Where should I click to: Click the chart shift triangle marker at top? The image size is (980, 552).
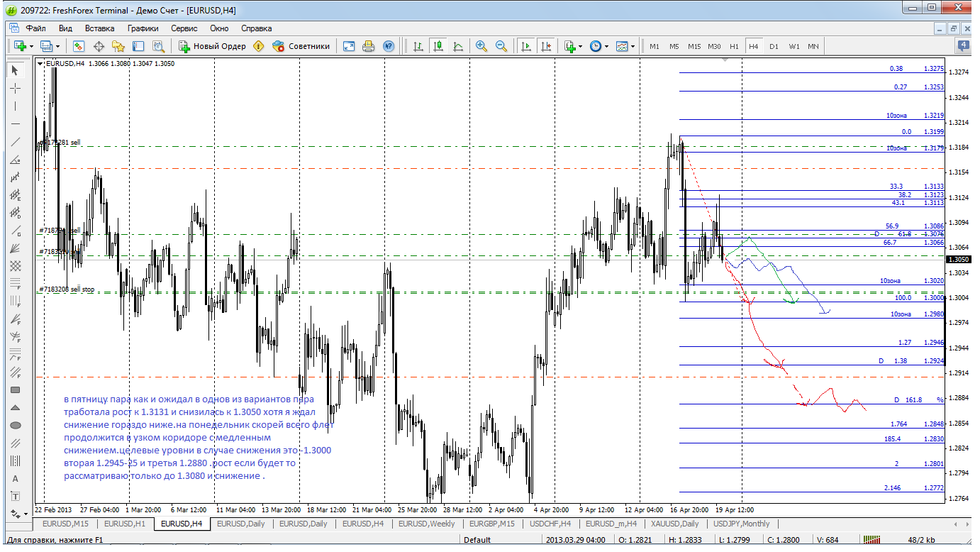(x=724, y=61)
